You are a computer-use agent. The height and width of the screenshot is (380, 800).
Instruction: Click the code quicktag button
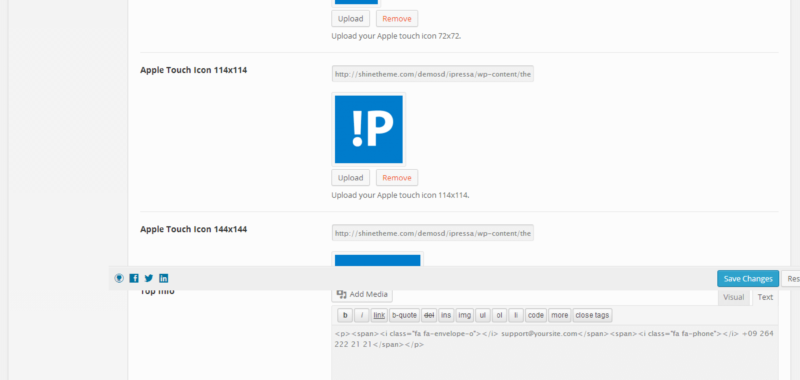[x=536, y=315]
